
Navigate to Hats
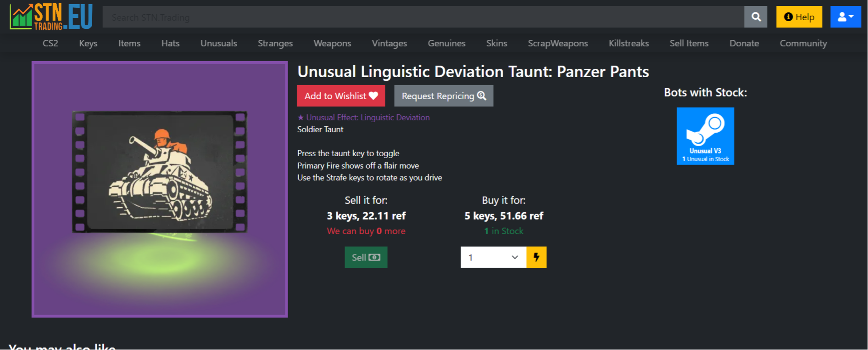pyautogui.click(x=171, y=43)
